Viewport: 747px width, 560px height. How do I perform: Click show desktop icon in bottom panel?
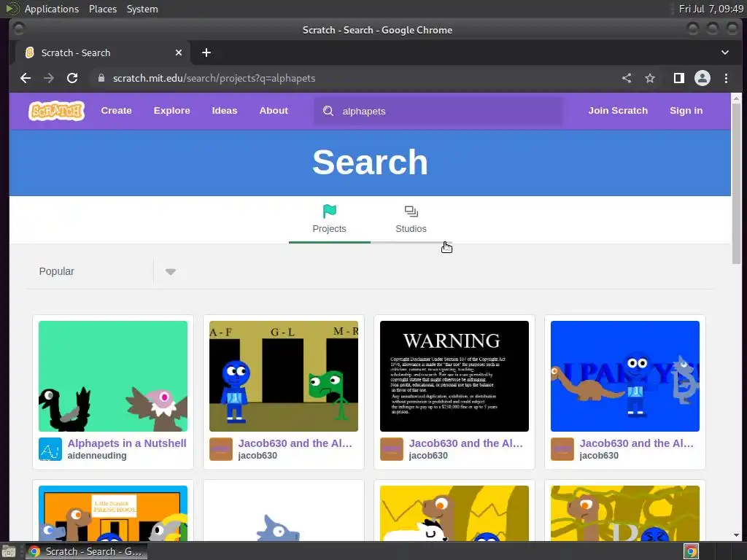click(x=9, y=551)
